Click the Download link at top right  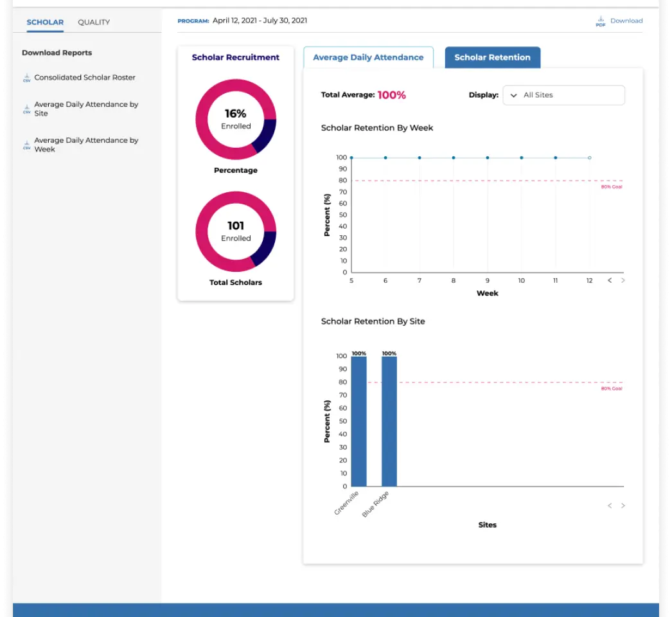click(x=626, y=21)
